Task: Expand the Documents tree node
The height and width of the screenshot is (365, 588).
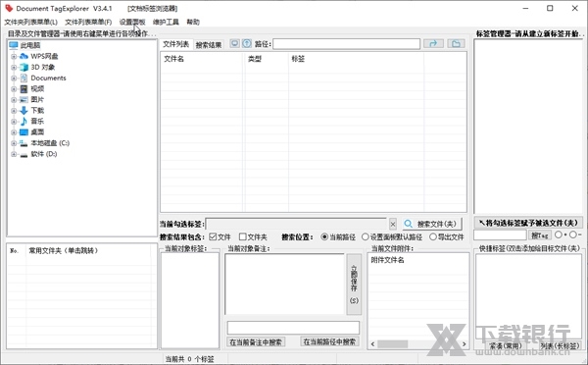Action: click(x=14, y=78)
